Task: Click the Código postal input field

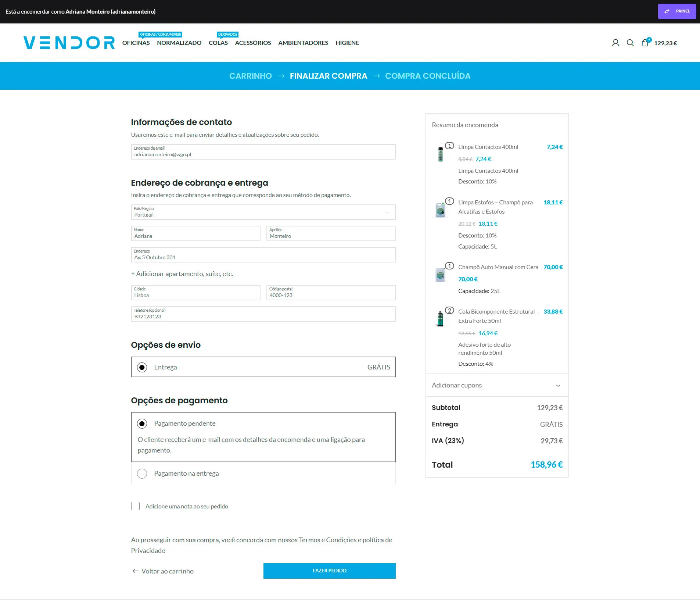Action: coord(330,293)
